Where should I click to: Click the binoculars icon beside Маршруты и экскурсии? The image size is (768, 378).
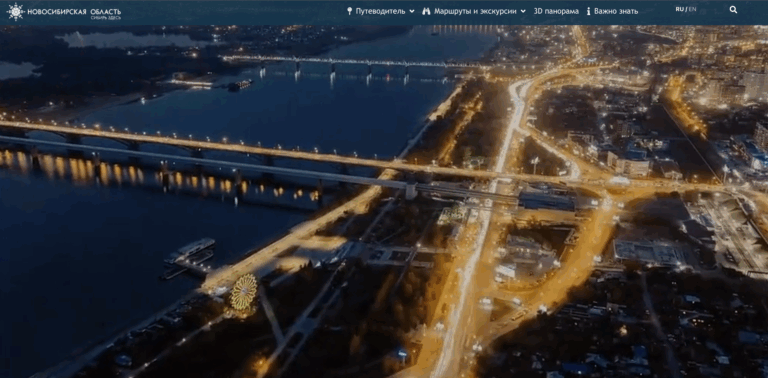coord(426,11)
